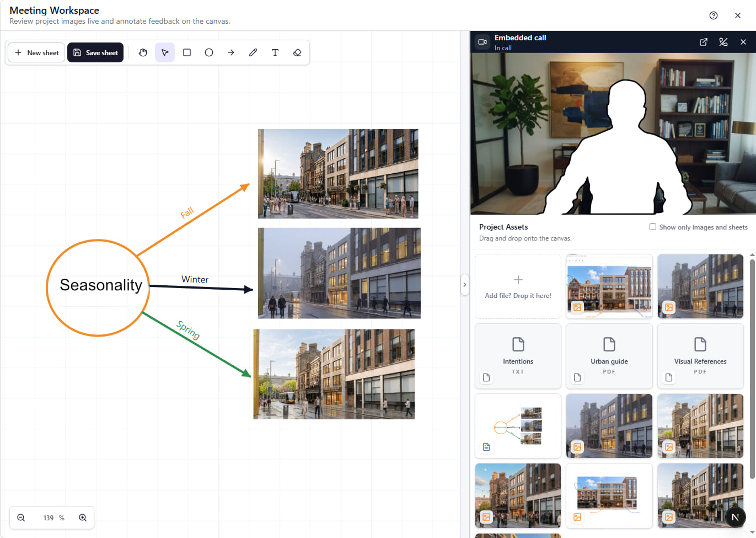Open the Urban guide PDF
756x538 pixels.
(609, 356)
